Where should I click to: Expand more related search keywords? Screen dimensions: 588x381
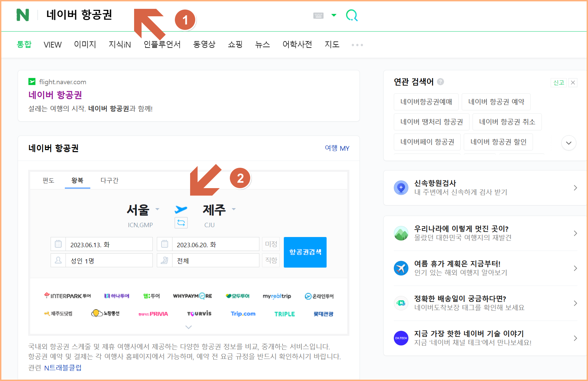(x=569, y=143)
